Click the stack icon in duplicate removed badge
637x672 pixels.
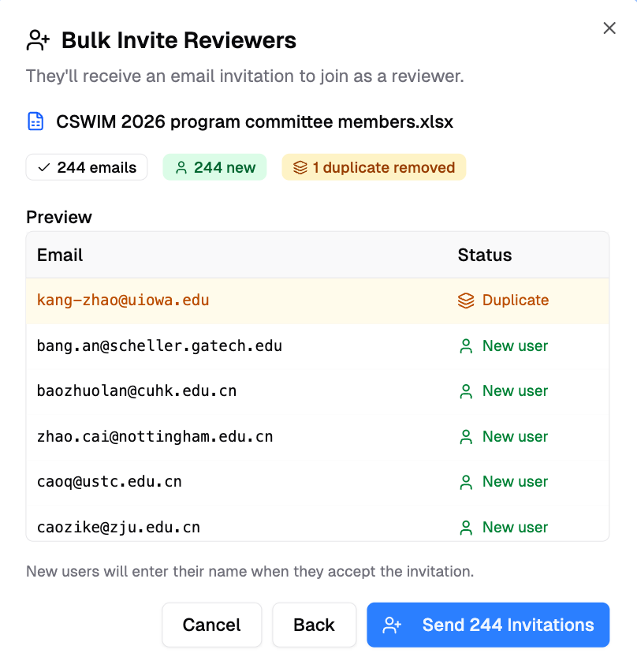point(300,167)
